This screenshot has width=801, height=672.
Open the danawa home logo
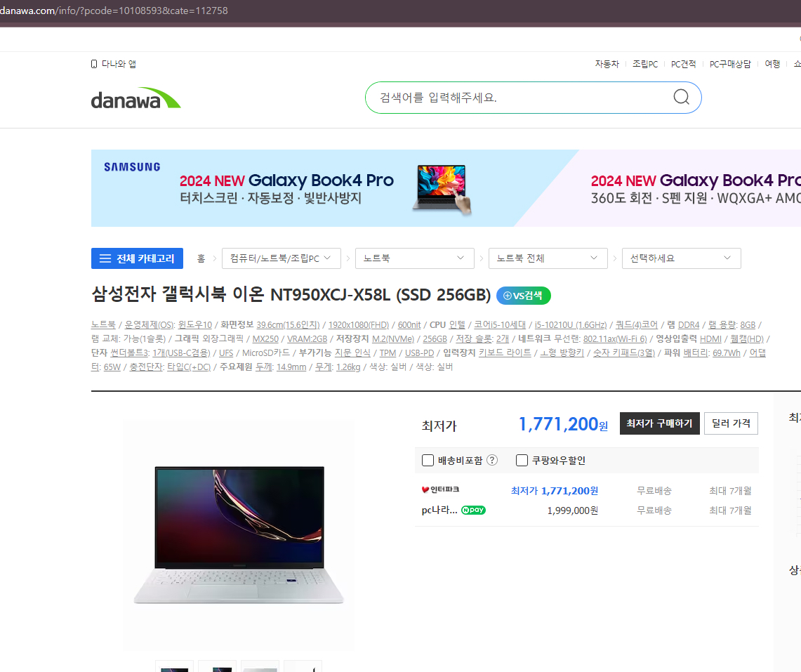point(136,98)
